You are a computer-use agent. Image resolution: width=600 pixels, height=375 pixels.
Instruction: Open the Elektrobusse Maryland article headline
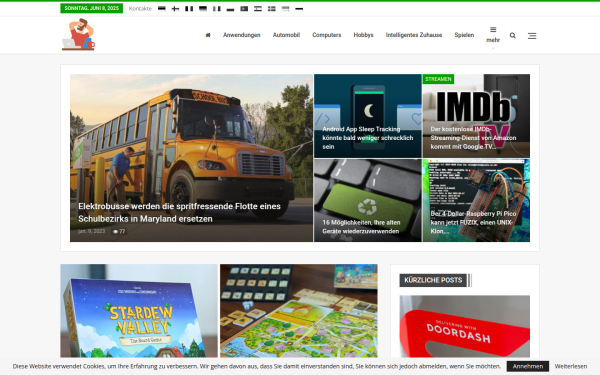[179, 212]
